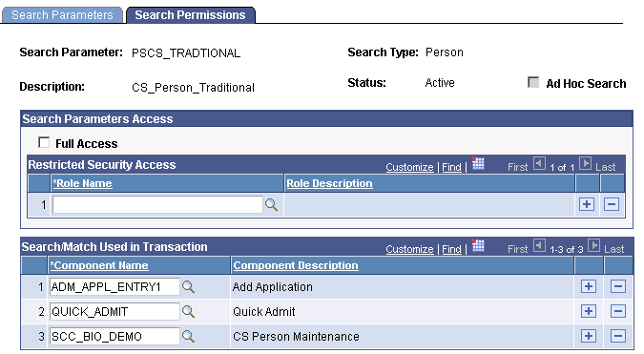This screenshot has height=354, width=644.
Task: Add row after Quick Admit component
Action: (588, 311)
